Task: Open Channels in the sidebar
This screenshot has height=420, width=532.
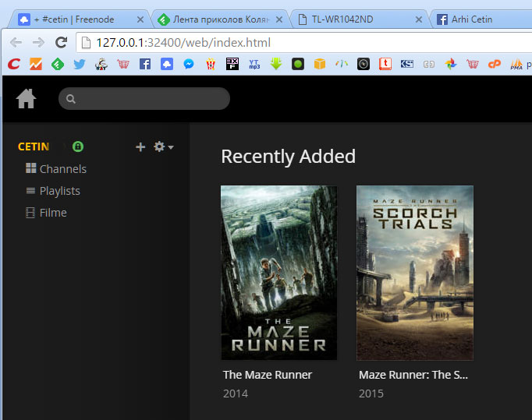Action: pos(56,168)
